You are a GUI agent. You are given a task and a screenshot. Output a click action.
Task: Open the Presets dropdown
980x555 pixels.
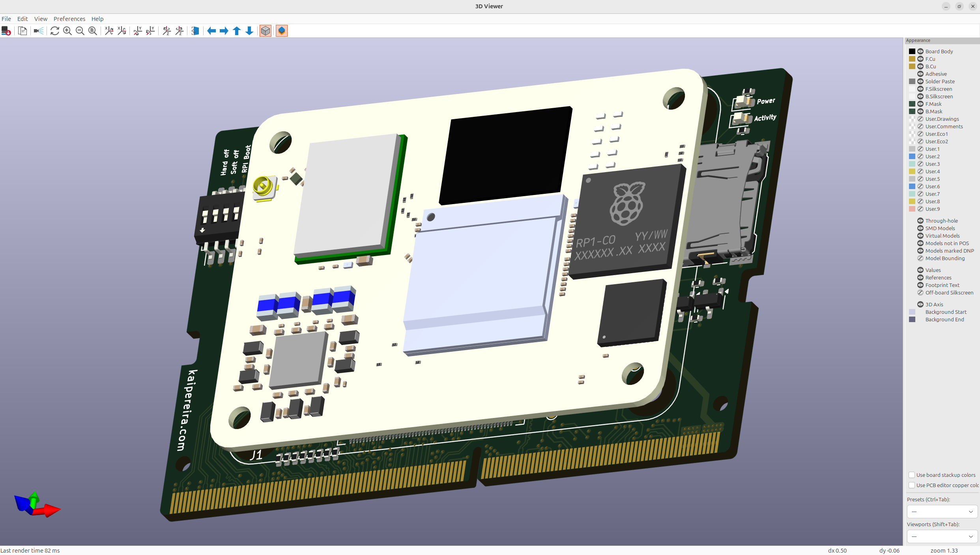942,512
